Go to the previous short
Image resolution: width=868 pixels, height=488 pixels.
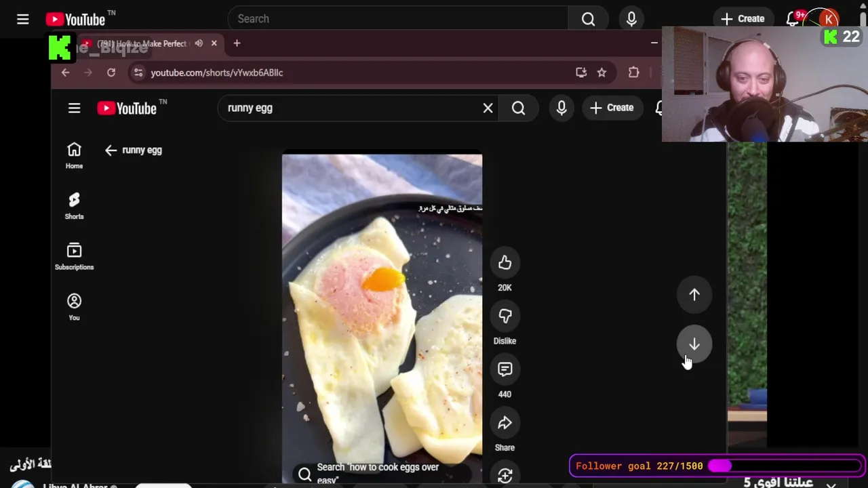(694, 294)
